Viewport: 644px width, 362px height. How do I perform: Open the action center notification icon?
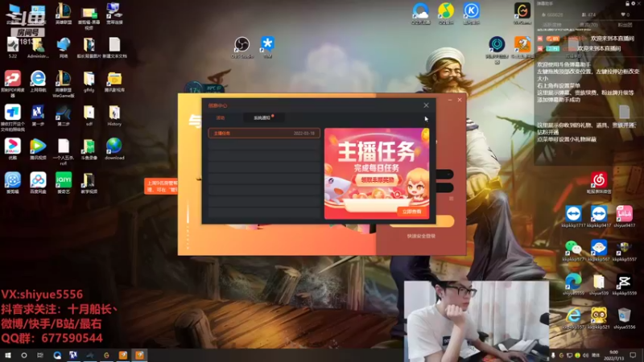click(x=633, y=356)
